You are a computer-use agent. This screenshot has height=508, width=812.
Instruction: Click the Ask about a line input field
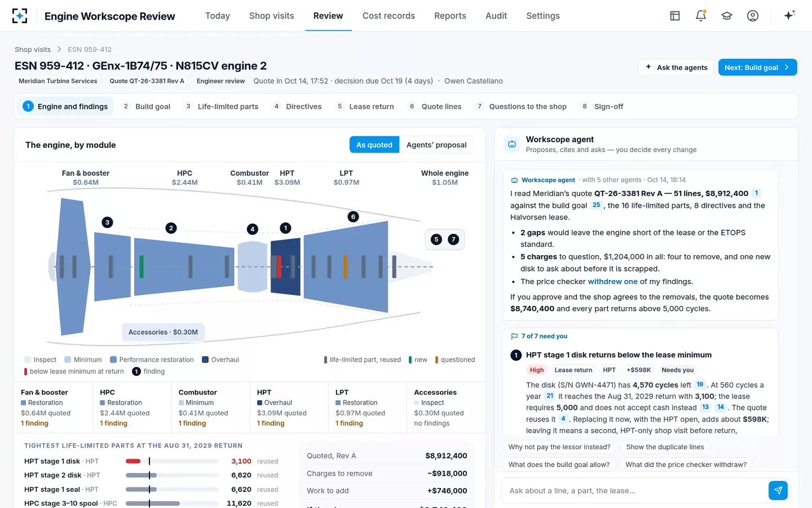point(634,491)
